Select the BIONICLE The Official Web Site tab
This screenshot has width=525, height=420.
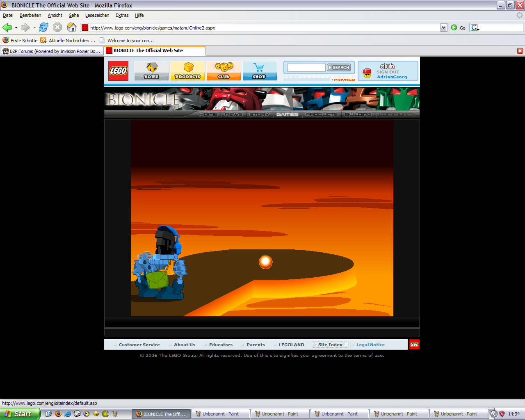155,51
